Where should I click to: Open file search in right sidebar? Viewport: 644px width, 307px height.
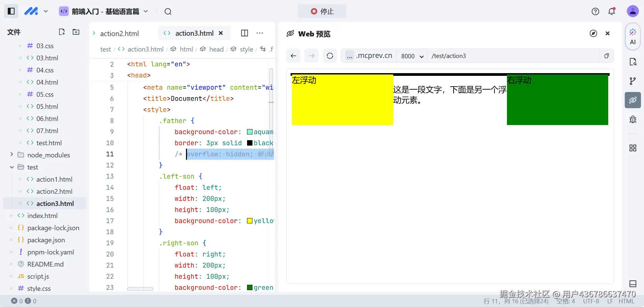(x=633, y=62)
